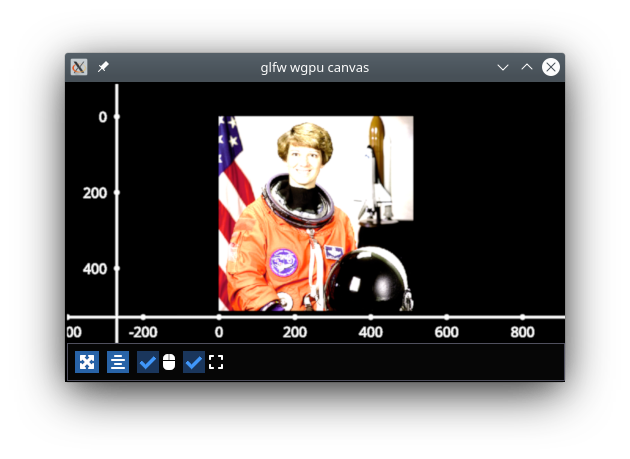
Task: Pin the window using the pushpin icon
Action: [103, 67]
